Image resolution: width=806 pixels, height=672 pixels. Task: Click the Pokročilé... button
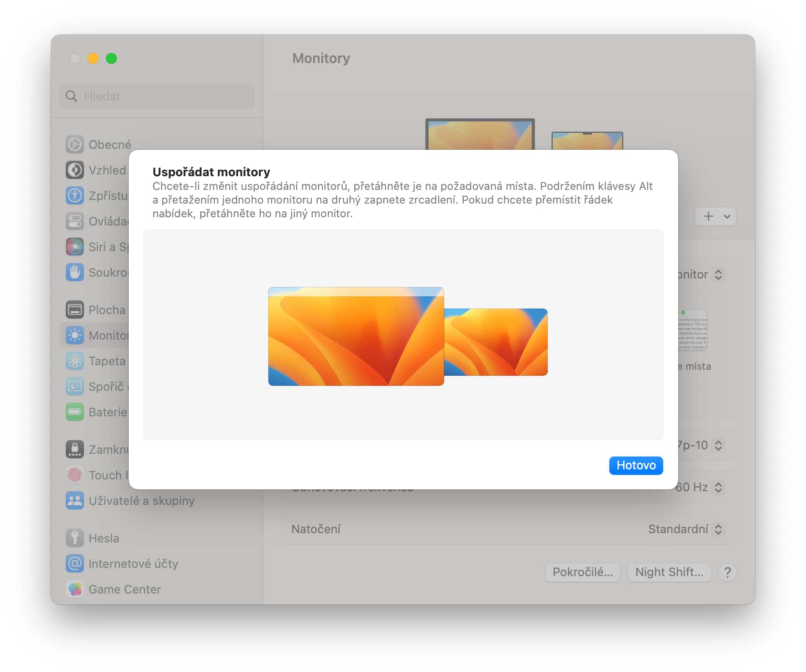[582, 572]
